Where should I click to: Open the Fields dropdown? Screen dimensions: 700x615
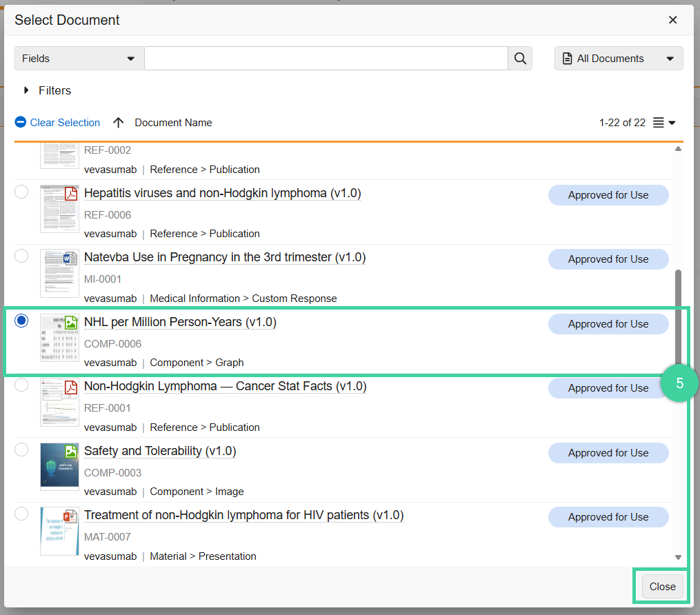79,58
